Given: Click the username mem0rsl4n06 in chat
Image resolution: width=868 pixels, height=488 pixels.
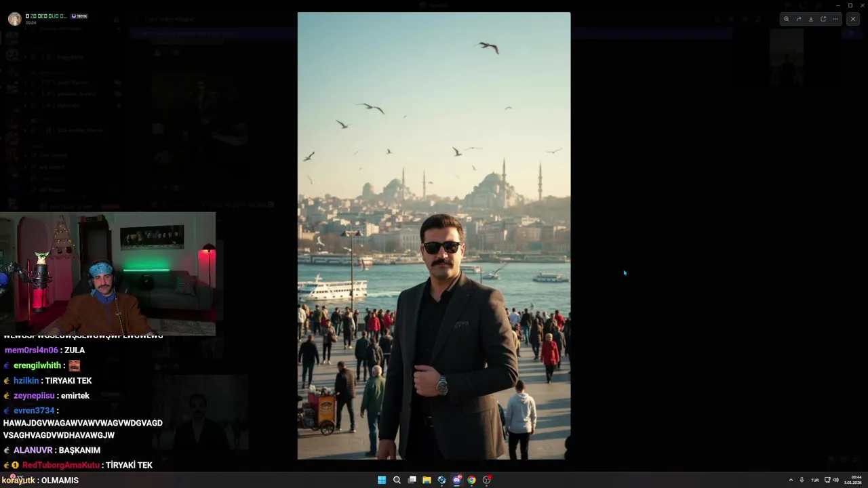Looking at the screenshot, I should (31, 350).
